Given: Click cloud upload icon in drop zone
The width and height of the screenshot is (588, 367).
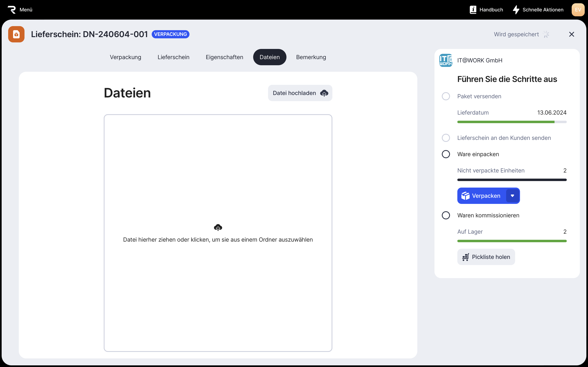Looking at the screenshot, I should pos(218,227).
